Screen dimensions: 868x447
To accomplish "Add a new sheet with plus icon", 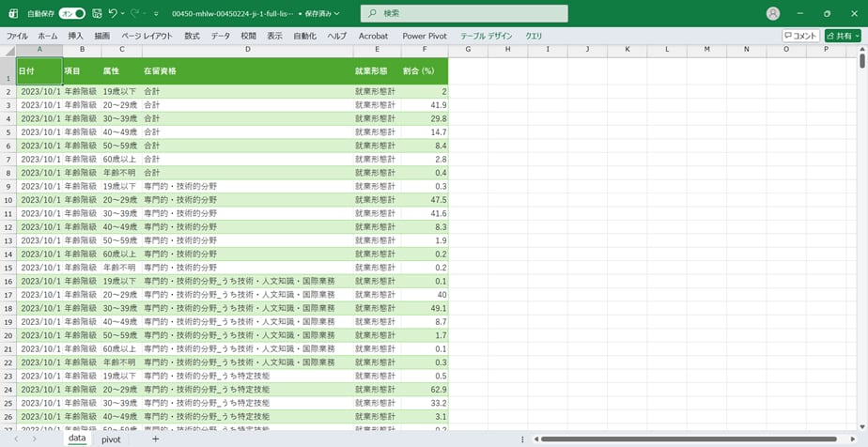I will point(155,439).
